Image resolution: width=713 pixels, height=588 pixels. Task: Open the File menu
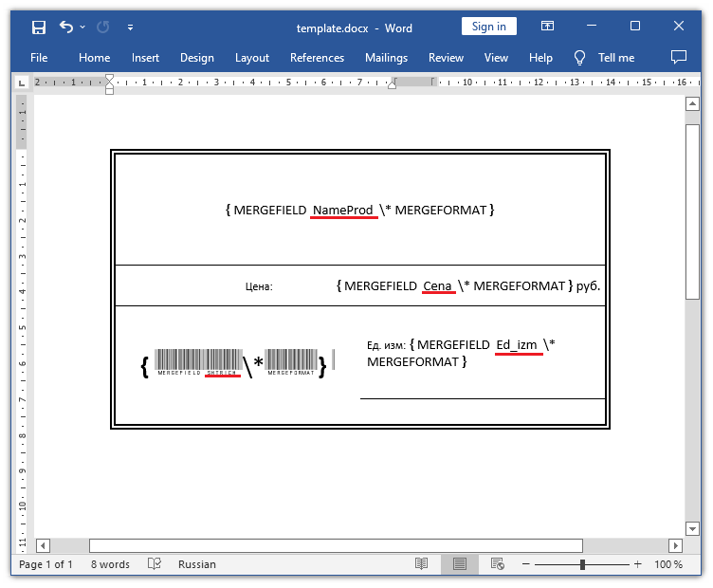(39, 58)
